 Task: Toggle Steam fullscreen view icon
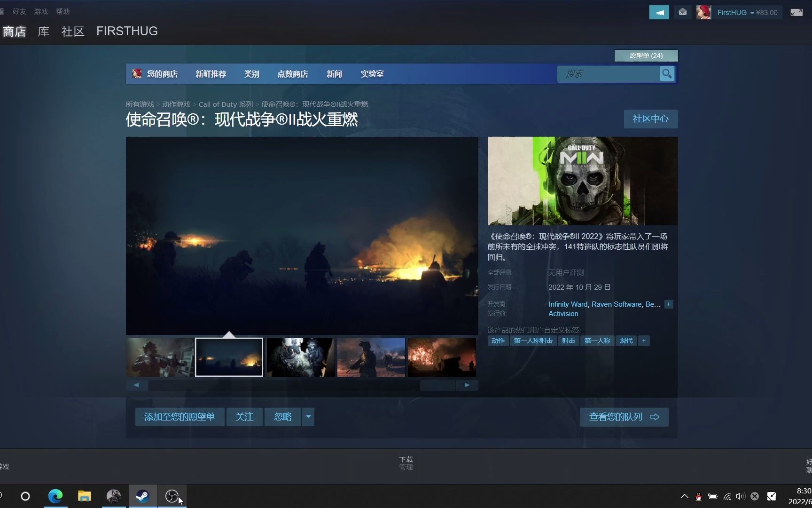796,13
